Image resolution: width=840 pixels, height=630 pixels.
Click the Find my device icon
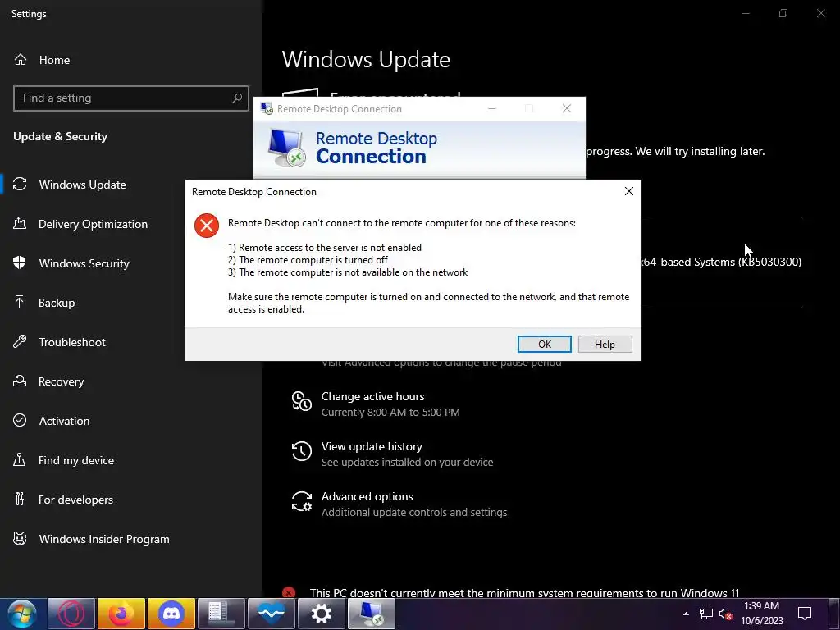click(x=20, y=459)
